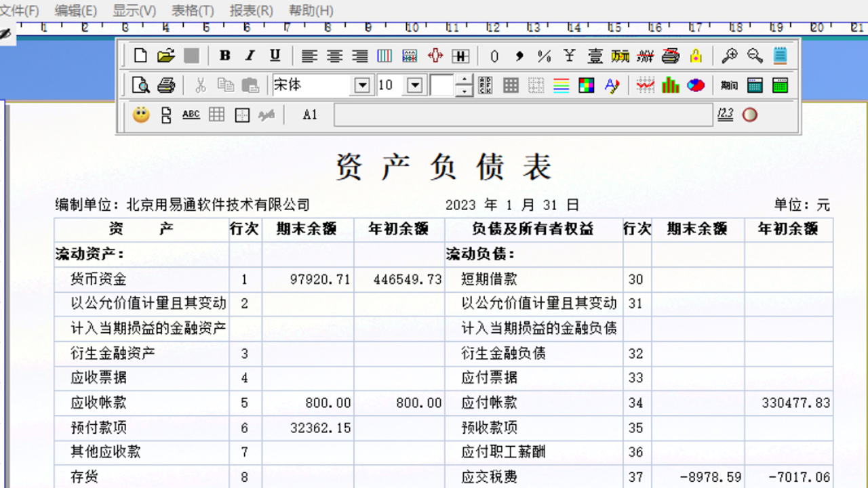The height and width of the screenshot is (488, 868).
Task: Select the zoom in magnifier tool
Action: coord(730,56)
